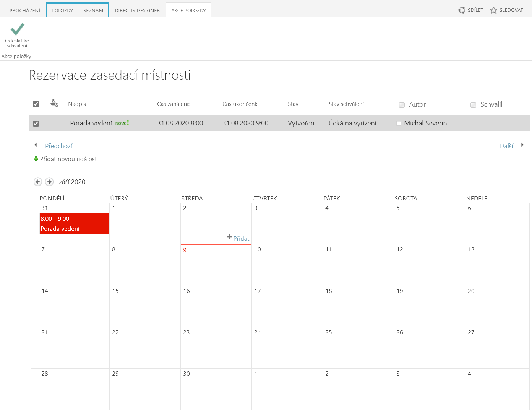The width and height of the screenshot is (532, 412).
Task: Select the Akce položky tab
Action: [188, 10]
